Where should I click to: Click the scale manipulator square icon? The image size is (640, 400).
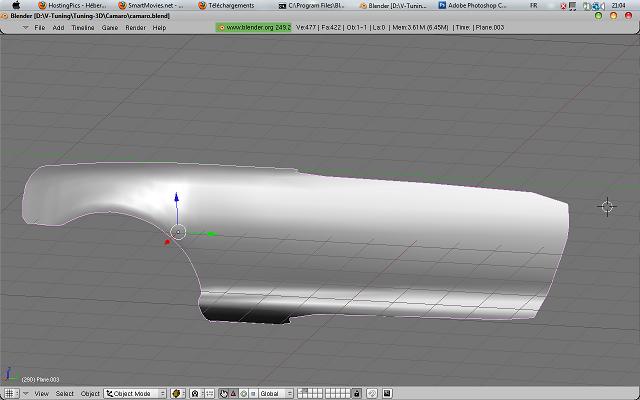tap(252, 394)
